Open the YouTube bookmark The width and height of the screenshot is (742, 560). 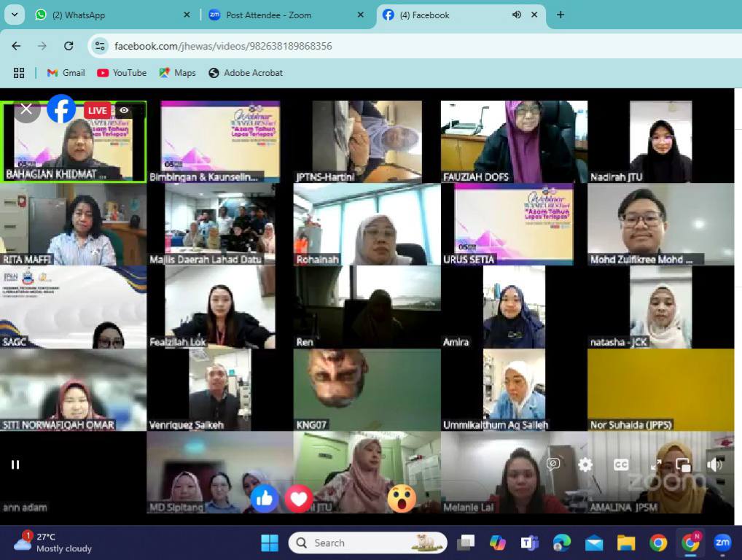(x=122, y=73)
